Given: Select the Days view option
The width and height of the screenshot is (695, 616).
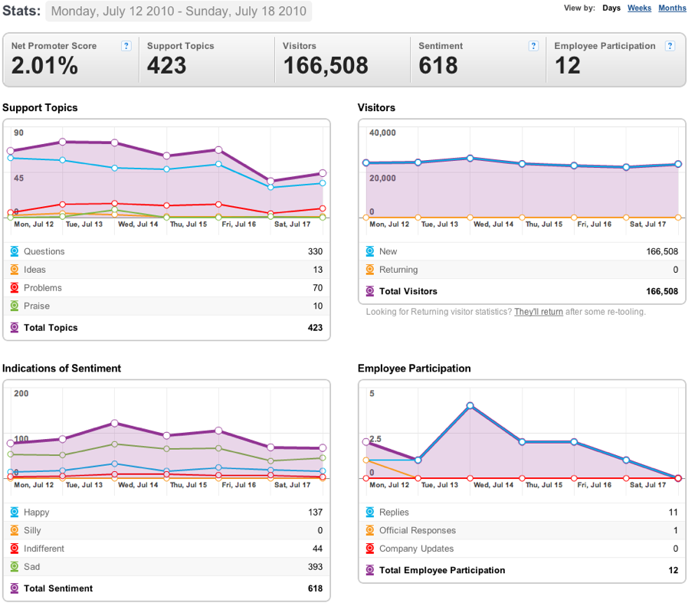Looking at the screenshot, I should click(611, 8).
